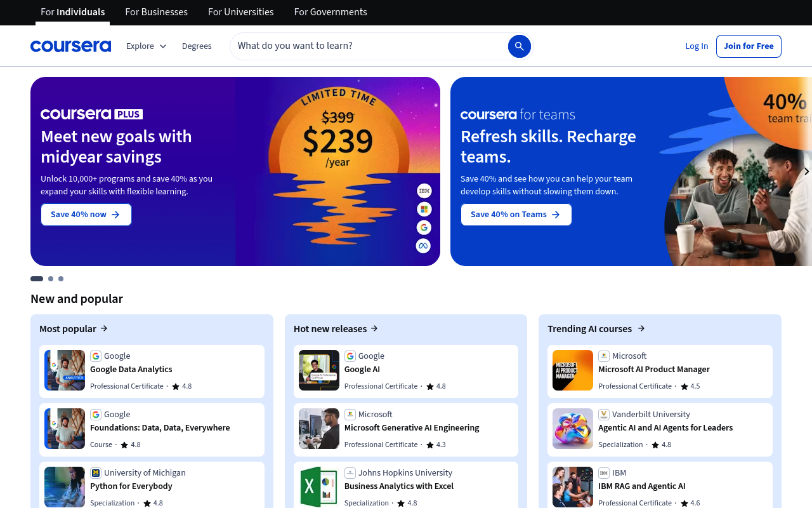Click the Join for Free button

tap(749, 46)
